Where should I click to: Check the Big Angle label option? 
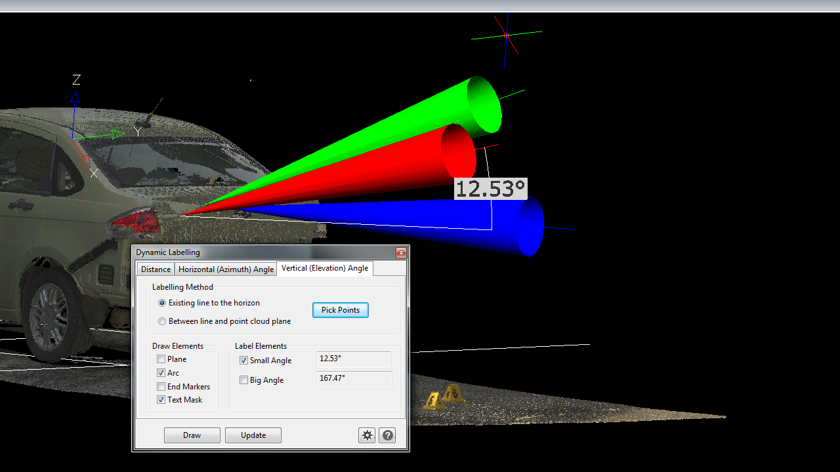point(244,380)
